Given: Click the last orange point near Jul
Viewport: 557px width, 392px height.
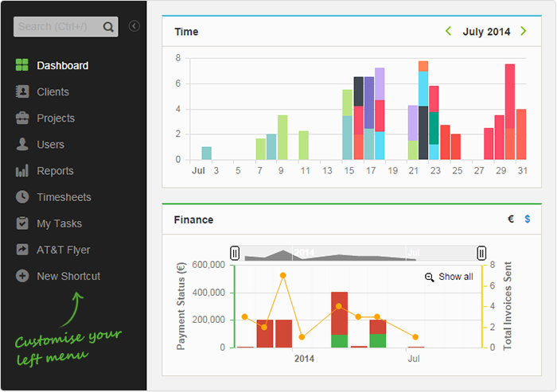Looking at the screenshot, I should pyautogui.click(x=415, y=337).
